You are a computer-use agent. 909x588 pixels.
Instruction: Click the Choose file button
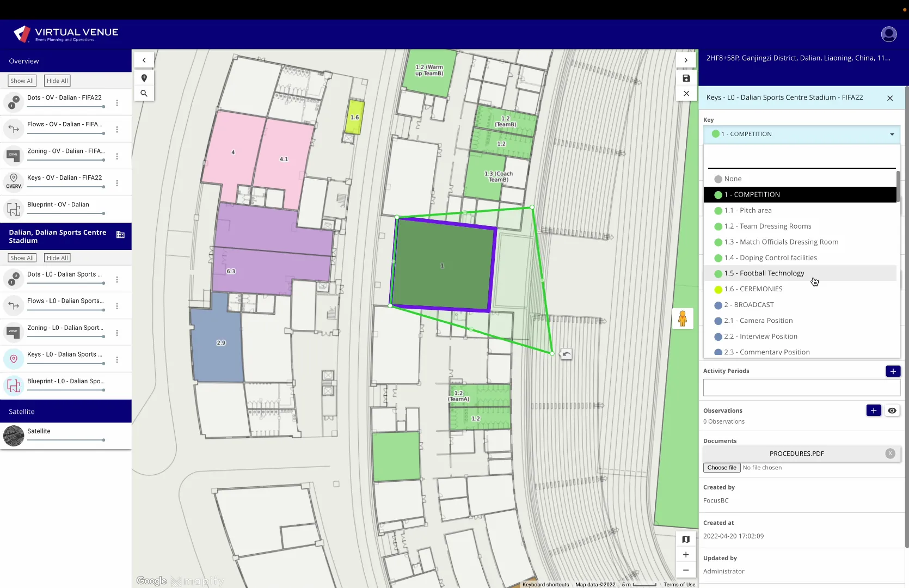click(722, 468)
